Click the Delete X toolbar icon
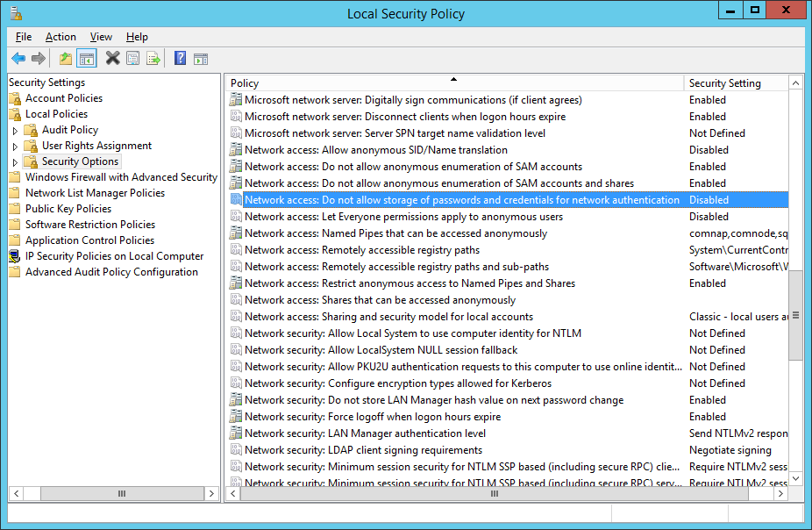 pyautogui.click(x=112, y=59)
